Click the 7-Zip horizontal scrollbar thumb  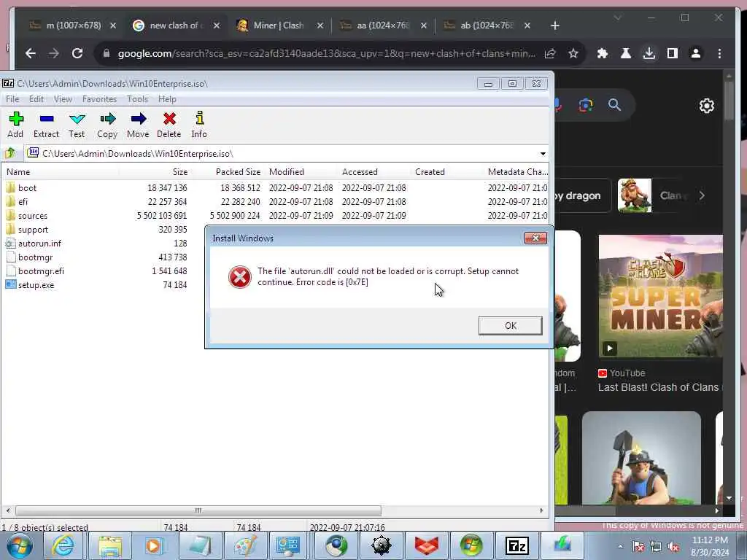click(x=198, y=510)
